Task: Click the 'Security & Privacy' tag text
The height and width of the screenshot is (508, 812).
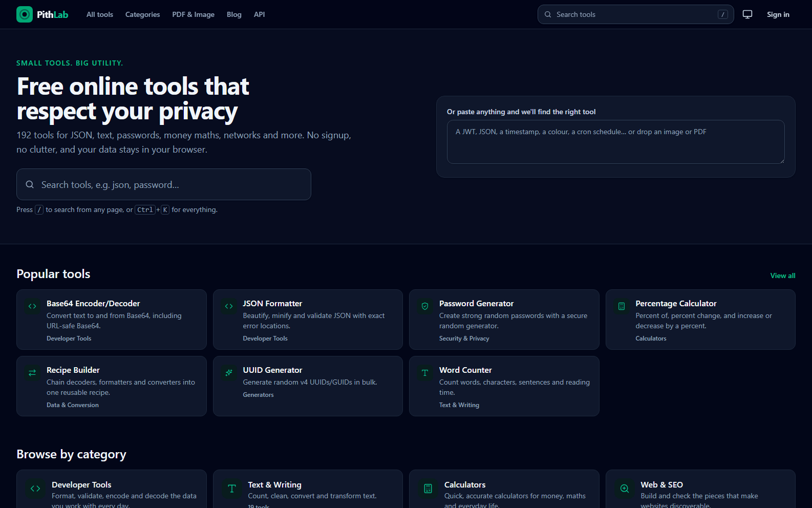Action: pyautogui.click(x=464, y=338)
